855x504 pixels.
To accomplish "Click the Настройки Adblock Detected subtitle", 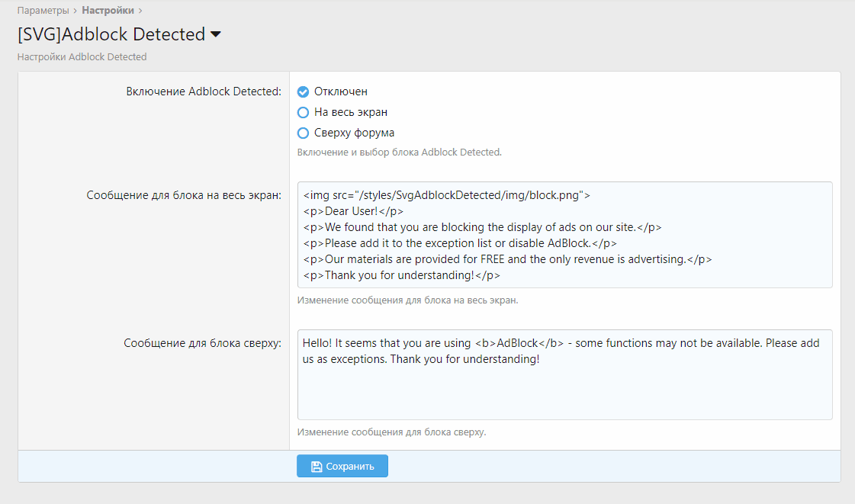I will pyautogui.click(x=82, y=57).
